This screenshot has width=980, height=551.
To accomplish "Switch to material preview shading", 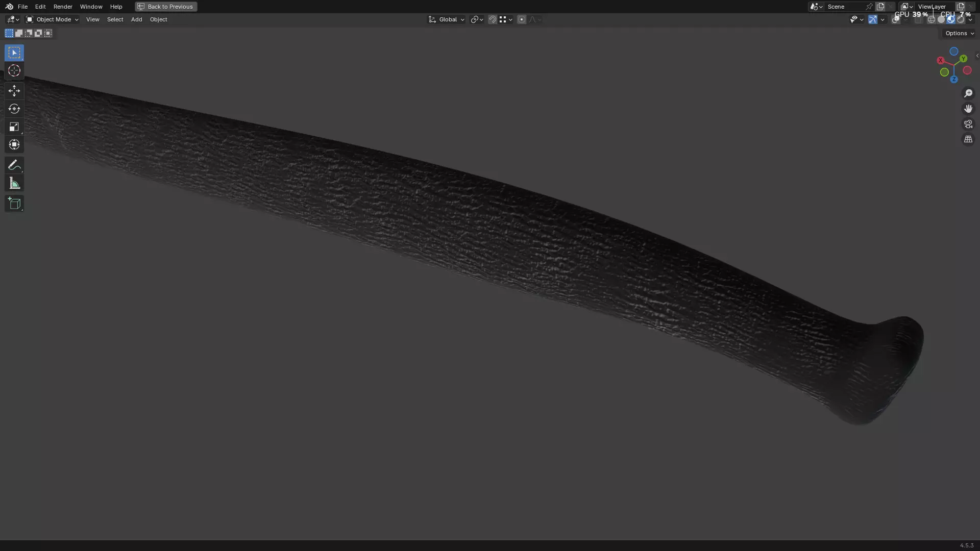I will [951, 20].
